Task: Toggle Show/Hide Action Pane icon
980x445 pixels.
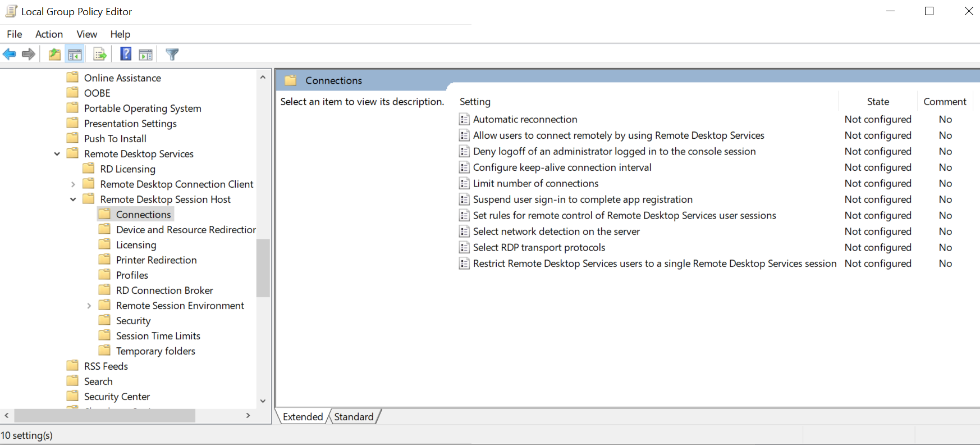Action: [x=145, y=55]
